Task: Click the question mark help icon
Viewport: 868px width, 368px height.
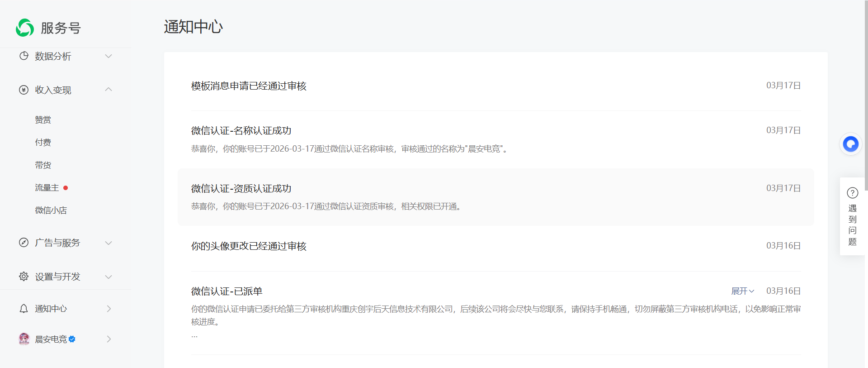Action: point(853,193)
